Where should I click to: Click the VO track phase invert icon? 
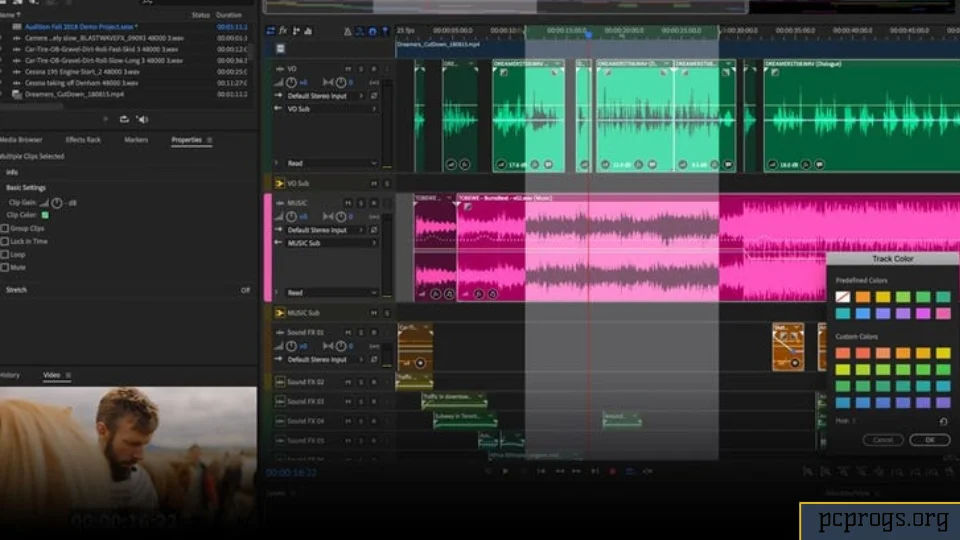click(x=374, y=96)
